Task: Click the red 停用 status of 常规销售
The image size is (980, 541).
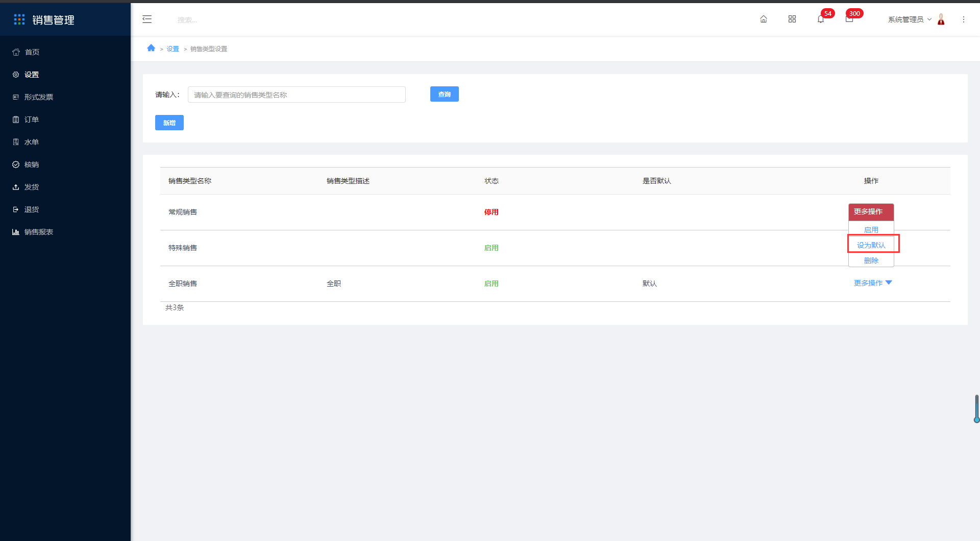Action: click(x=492, y=212)
